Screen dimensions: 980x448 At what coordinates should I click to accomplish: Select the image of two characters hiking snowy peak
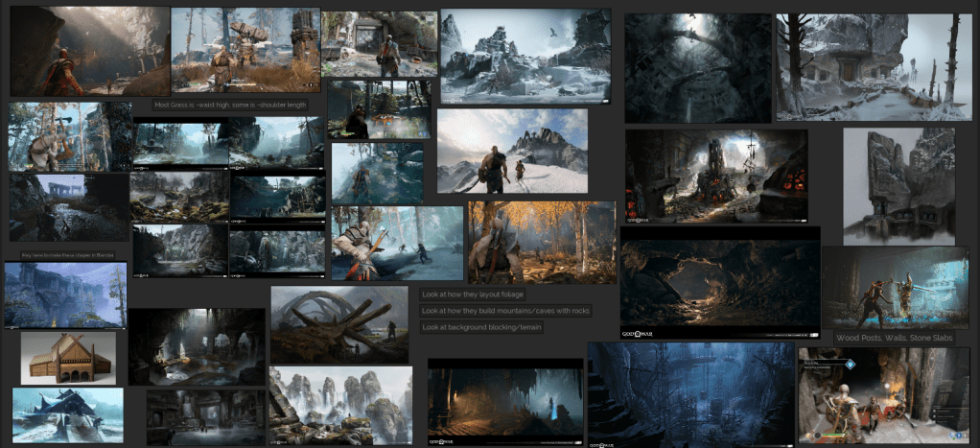pyautogui.click(x=512, y=151)
